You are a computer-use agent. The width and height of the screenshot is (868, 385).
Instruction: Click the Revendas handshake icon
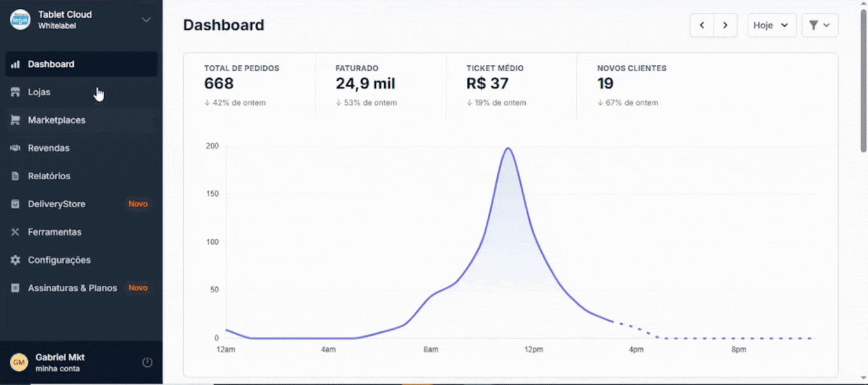pyautogui.click(x=15, y=148)
